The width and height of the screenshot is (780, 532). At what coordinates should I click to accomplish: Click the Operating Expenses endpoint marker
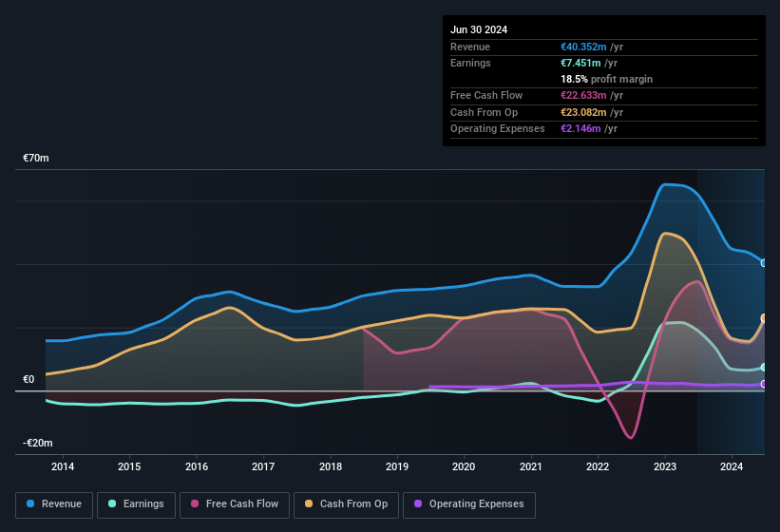click(764, 385)
